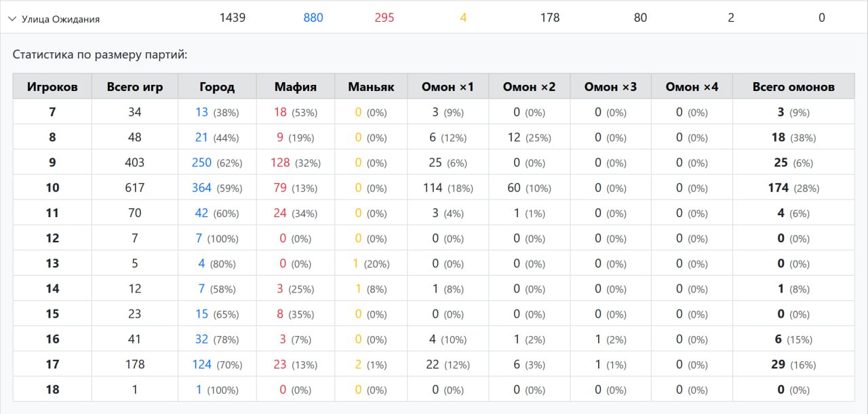Click the Игроков column header
Image resolution: width=868 pixels, height=414 pixels.
(x=52, y=87)
